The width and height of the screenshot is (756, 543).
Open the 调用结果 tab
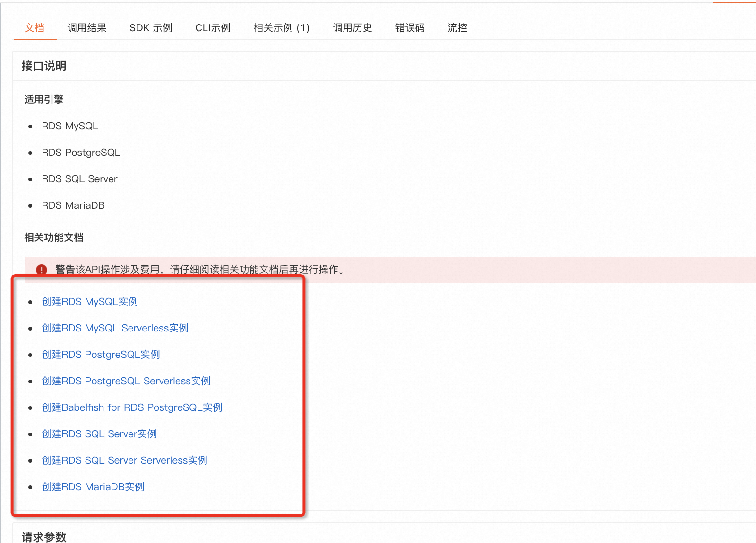pyautogui.click(x=87, y=28)
